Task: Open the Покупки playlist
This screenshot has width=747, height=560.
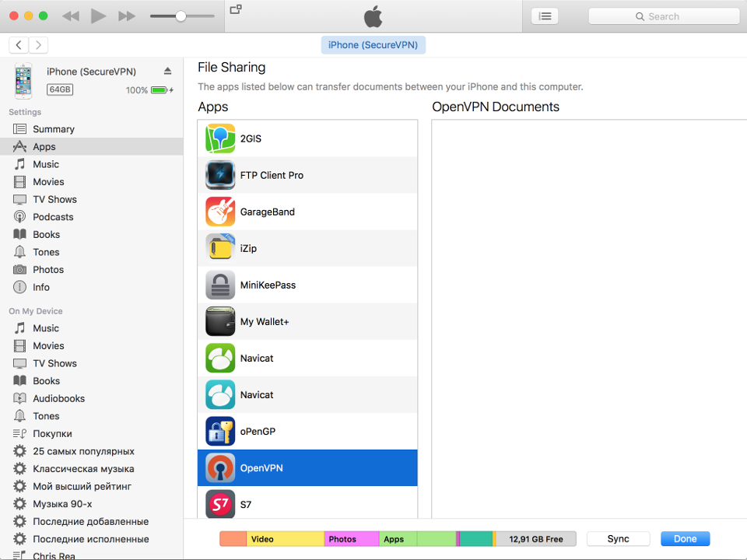Action: tap(92, 434)
